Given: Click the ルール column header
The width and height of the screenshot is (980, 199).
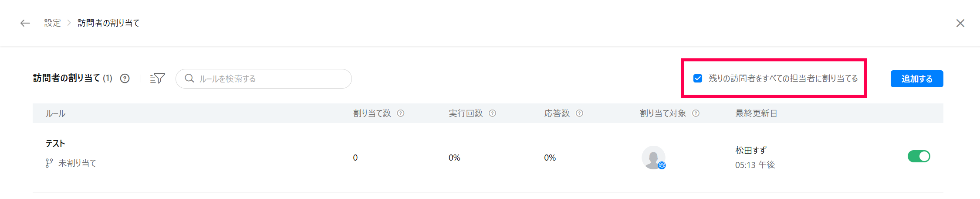Looking at the screenshot, I should pyautogui.click(x=55, y=113).
